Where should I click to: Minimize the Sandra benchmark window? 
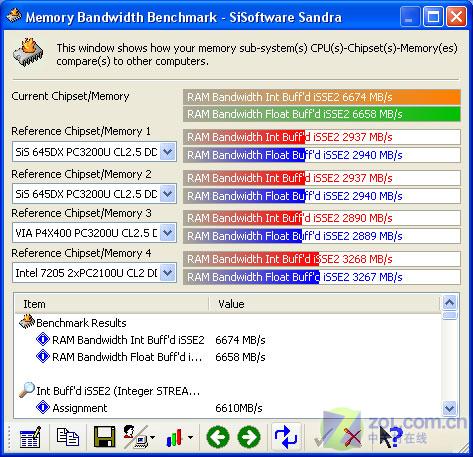410,17
